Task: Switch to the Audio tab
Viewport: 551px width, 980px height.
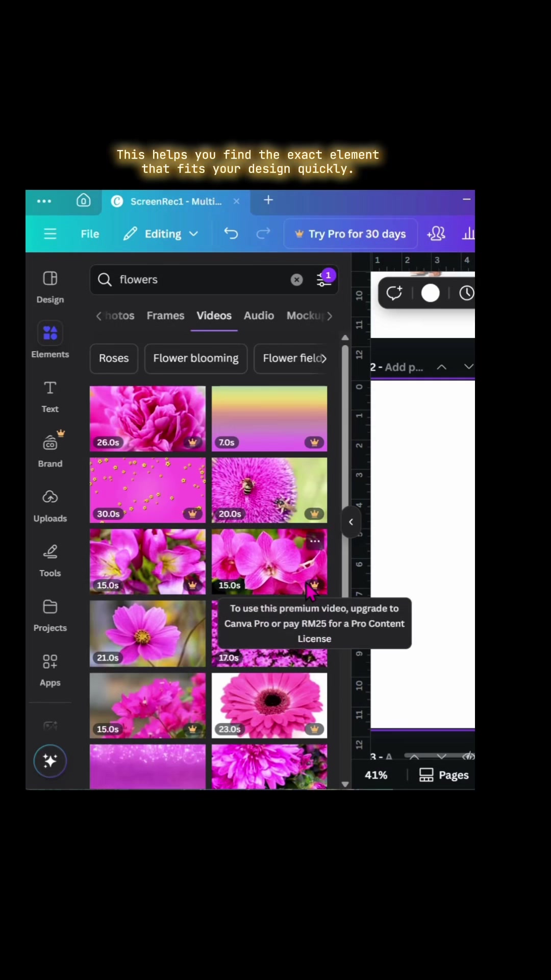Action: 259,315
